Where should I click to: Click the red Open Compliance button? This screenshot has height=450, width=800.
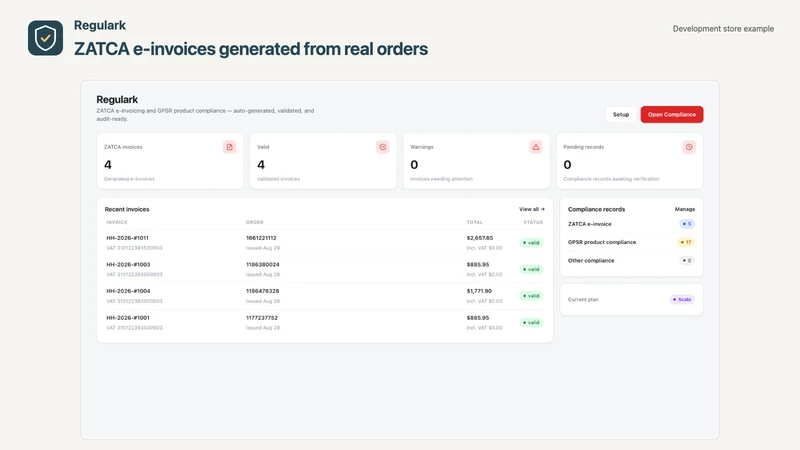[672, 114]
